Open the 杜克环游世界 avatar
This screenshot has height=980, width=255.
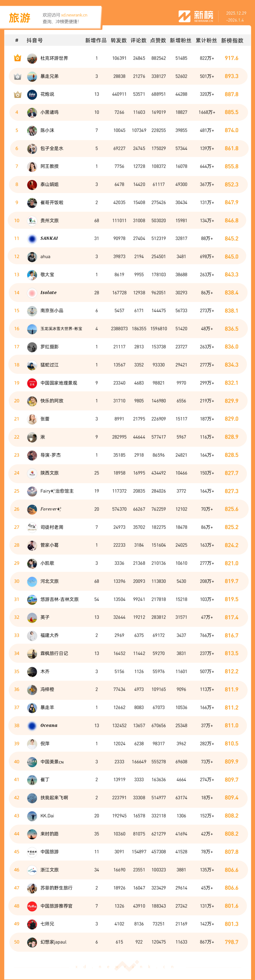click(32, 59)
